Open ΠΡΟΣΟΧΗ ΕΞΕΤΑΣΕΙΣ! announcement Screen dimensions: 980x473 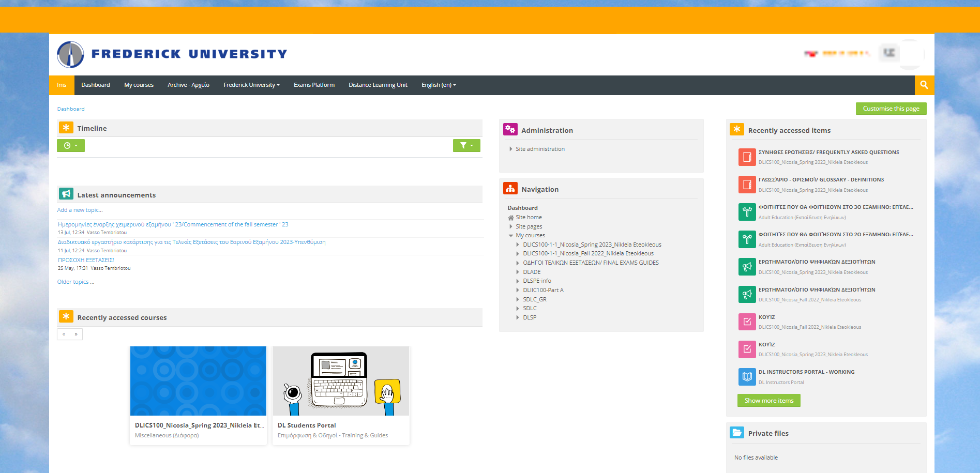(86, 260)
